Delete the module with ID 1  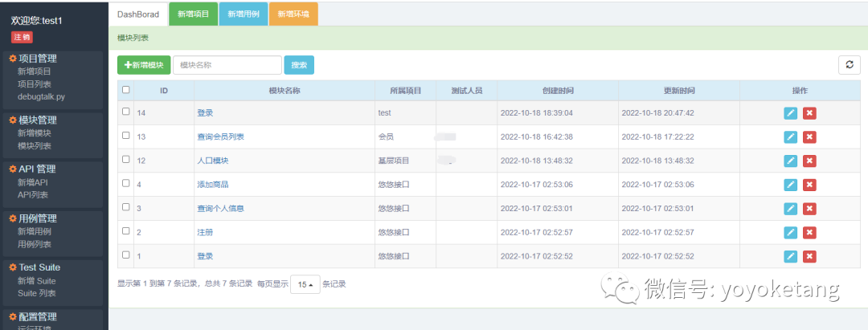click(x=809, y=256)
